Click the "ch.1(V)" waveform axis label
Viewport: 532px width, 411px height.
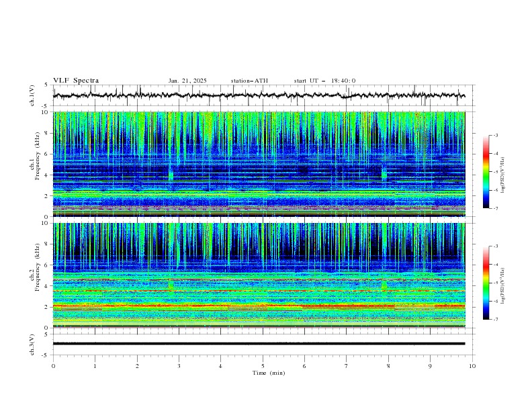pyautogui.click(x=32, y=95)
